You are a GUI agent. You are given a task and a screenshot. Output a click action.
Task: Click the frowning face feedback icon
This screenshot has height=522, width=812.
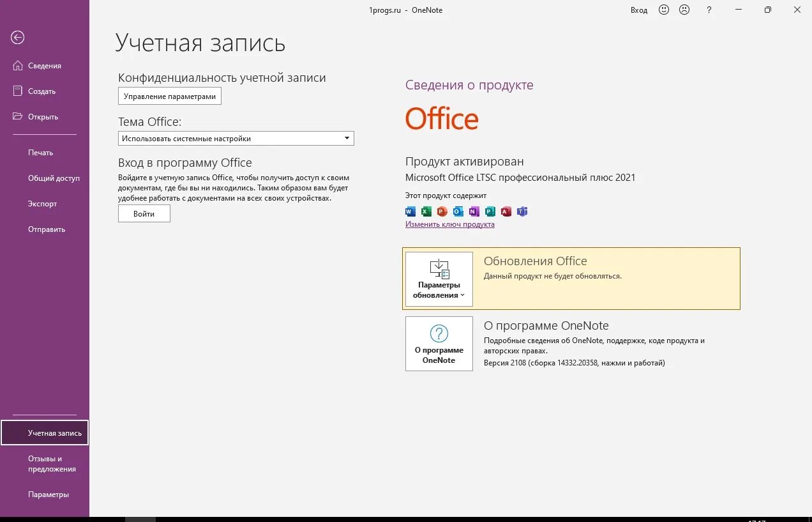click(684, 10)
